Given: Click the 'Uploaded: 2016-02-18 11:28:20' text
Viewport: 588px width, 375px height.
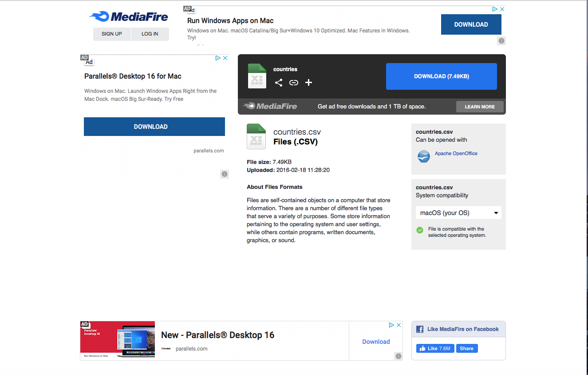Looking at the screenshot, I should (288, 170).
